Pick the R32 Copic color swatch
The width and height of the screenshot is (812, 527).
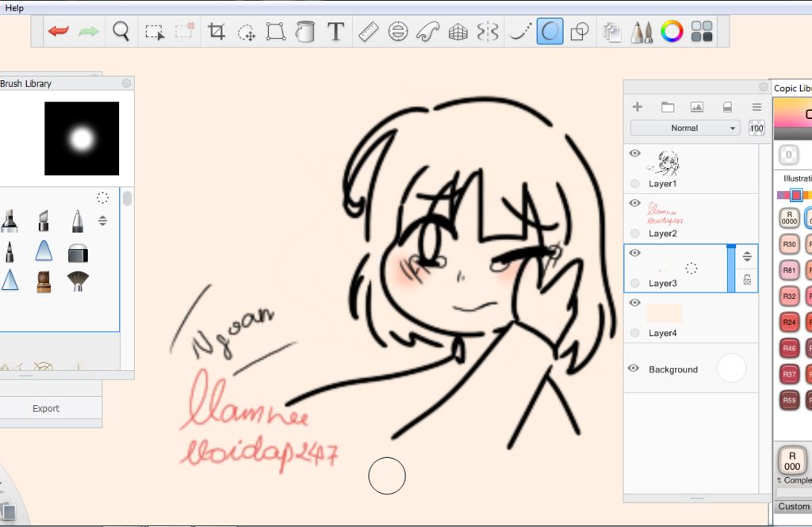pos(789,296)
